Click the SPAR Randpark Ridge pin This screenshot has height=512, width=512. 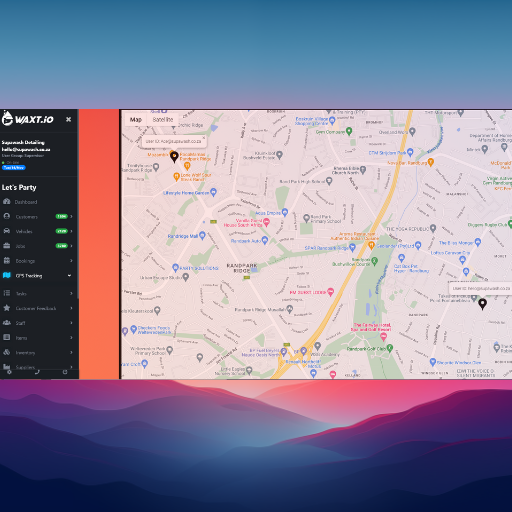353,247
